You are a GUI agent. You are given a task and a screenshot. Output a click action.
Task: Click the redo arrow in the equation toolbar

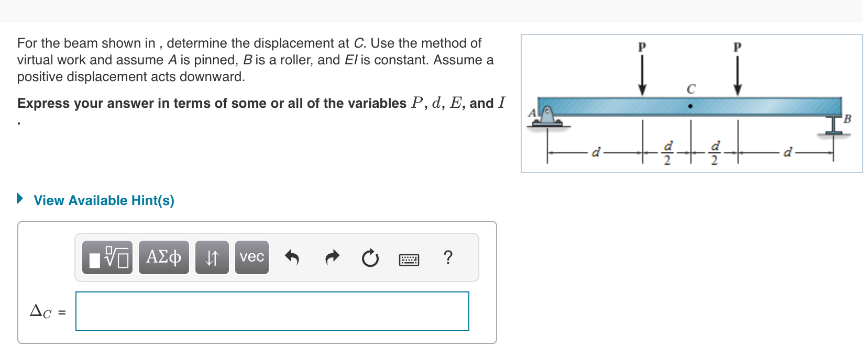[x=331, y=257]
